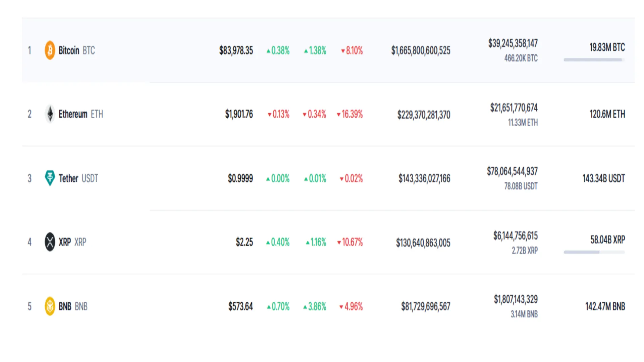644x362 pixels.
Task: Click the XRP circulating supply progress bar
Action: coord(594,252)
